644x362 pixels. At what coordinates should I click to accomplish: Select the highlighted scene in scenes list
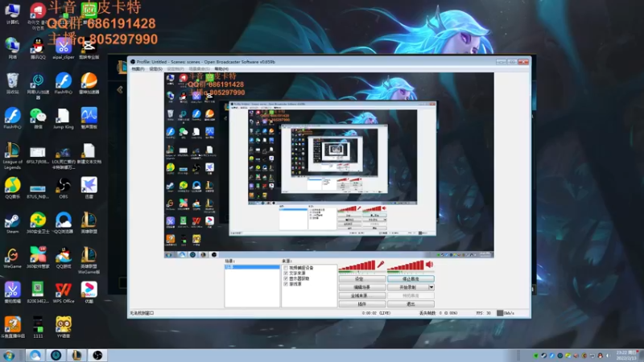click(252, 267)
